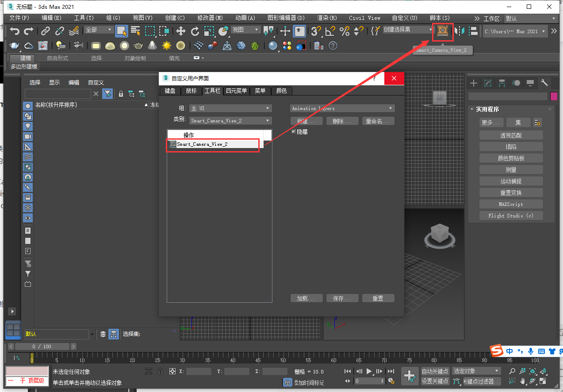Viewport: 563px width, 392px height.
Task: Toggle the selection lock padlock icon
Action: [160, 372]
